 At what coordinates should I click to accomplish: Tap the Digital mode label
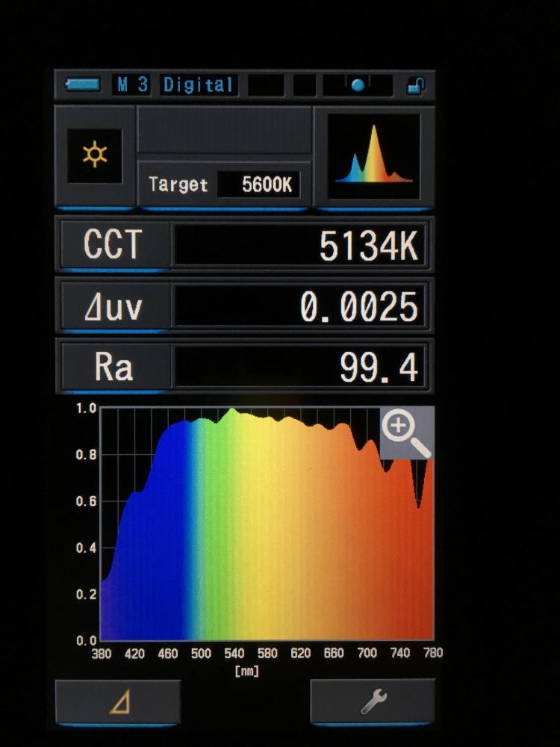pos(198,85)
